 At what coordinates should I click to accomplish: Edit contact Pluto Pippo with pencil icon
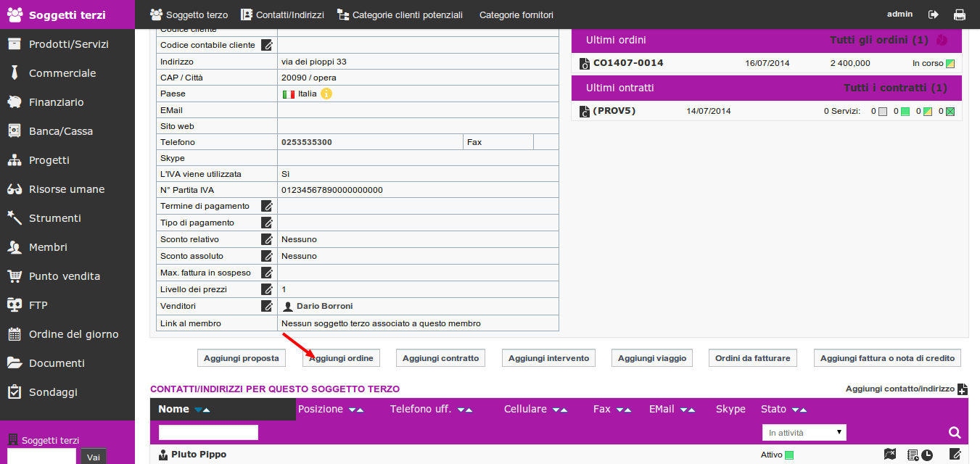(955, 455)
